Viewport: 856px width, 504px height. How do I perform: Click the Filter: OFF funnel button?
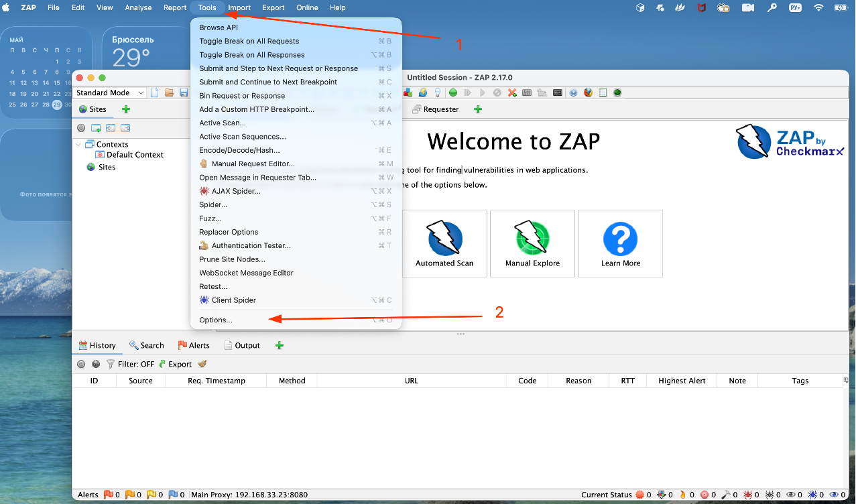coord(130,364)
